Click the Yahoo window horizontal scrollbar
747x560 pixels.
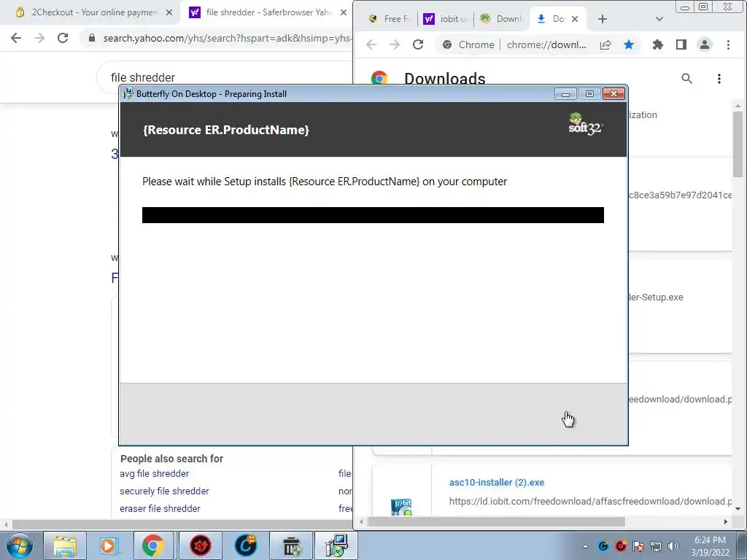pyautogui.click(x=181, y=525)
